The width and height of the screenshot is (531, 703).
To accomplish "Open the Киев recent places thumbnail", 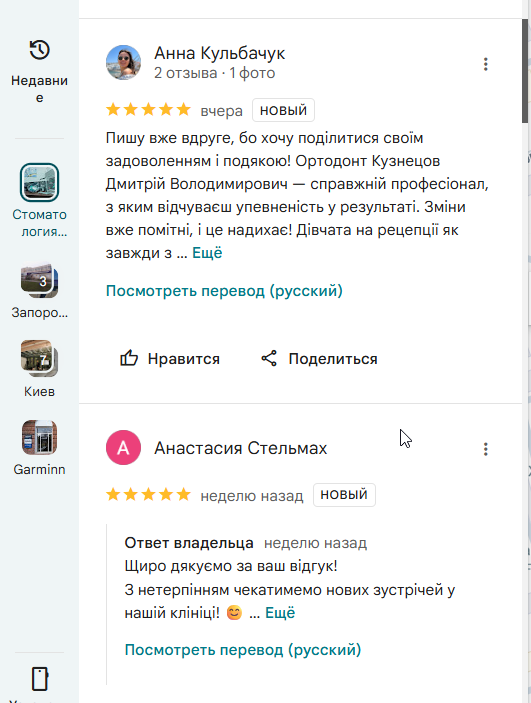I will pyautogui.click(x=39, y=359).
